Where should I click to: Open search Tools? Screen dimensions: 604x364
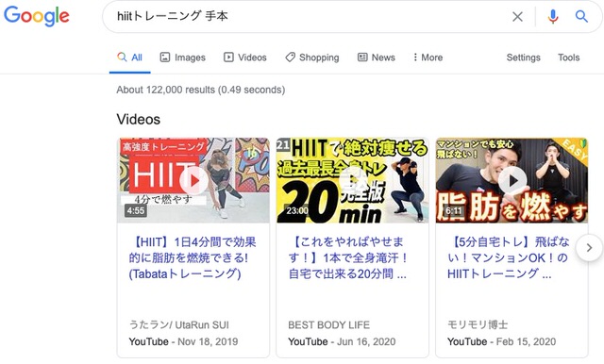[x=568, y=58]
